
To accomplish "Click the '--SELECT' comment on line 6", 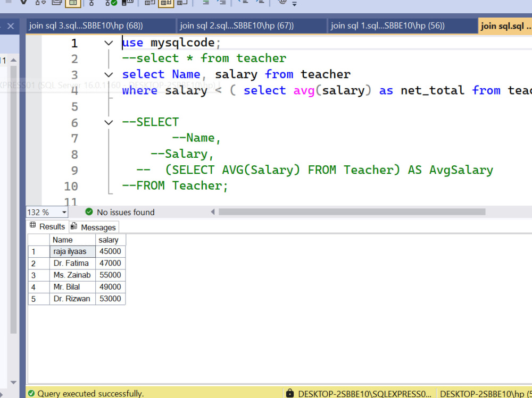I will (151, 122).
